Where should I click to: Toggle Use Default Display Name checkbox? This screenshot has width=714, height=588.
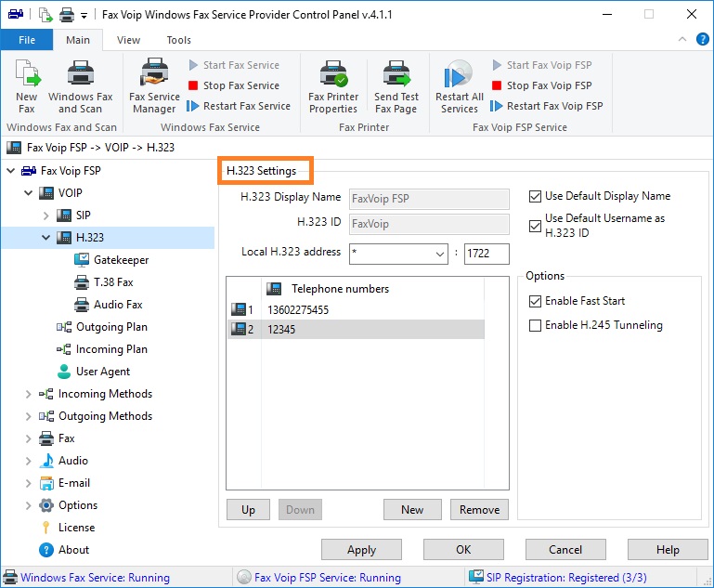click(x=535, y=196)
